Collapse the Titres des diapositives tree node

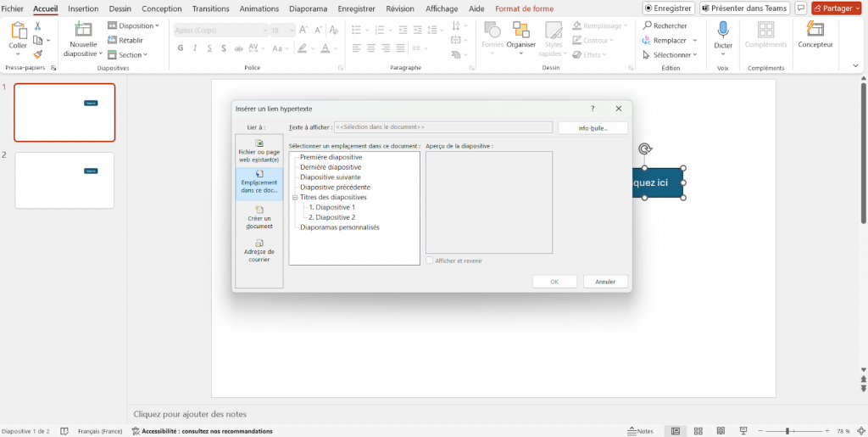point(295,197)
